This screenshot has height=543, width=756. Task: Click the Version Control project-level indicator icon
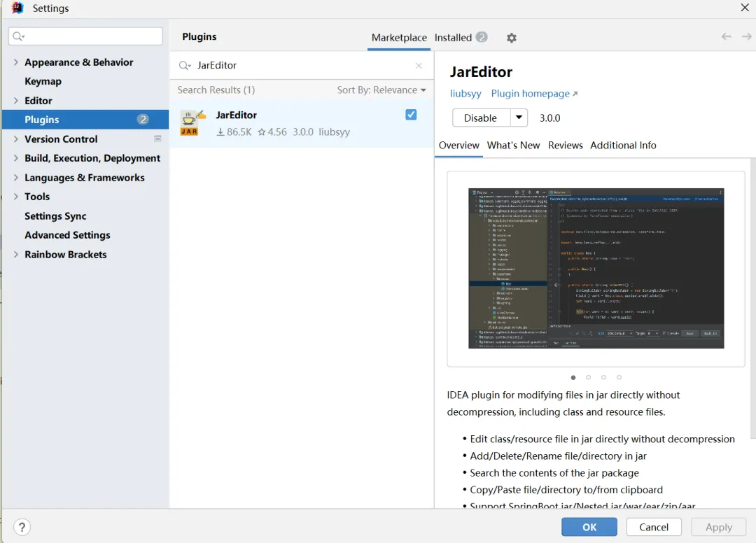click(157, 139)
